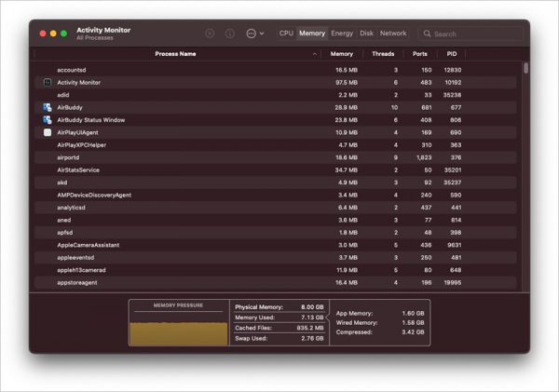The width and height of the screenshot is (559, 392).
Task: Toggle sort arrow in Process Name header
Action: point(315,54)
